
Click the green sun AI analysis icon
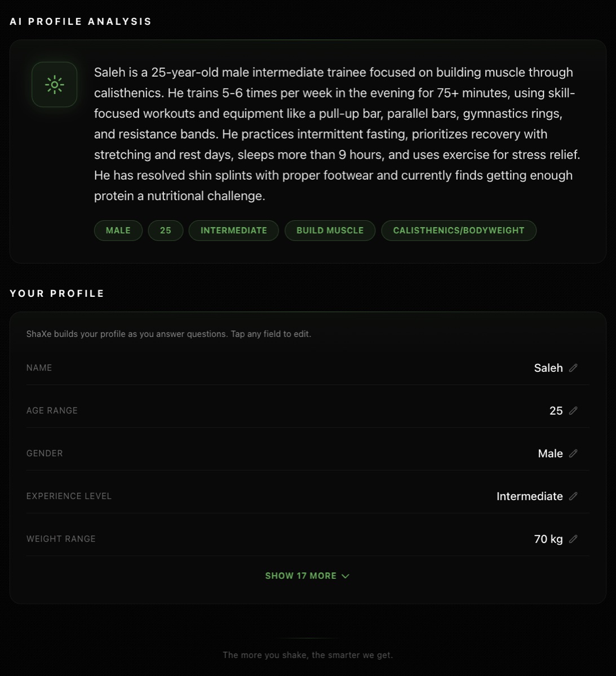point(54,84)
